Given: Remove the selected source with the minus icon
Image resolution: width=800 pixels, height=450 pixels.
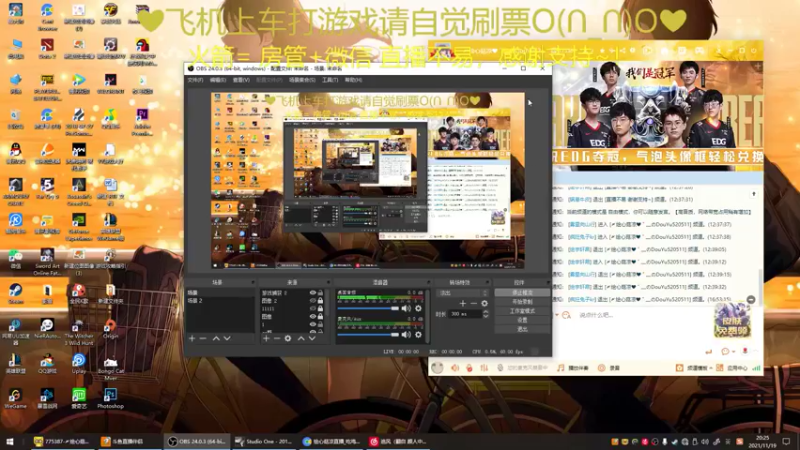Looking at the screenshot, I should (x=277, y=338).
